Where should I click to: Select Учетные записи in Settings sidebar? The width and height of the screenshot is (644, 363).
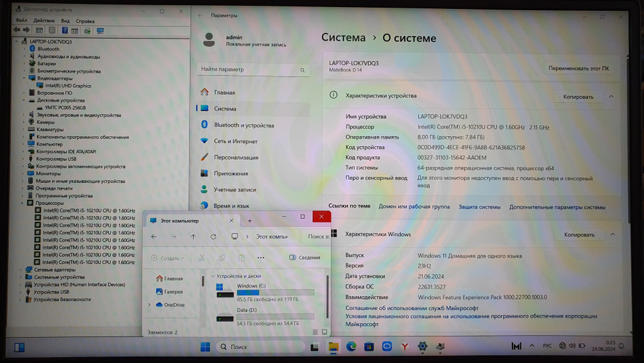[x=252, y=190]
